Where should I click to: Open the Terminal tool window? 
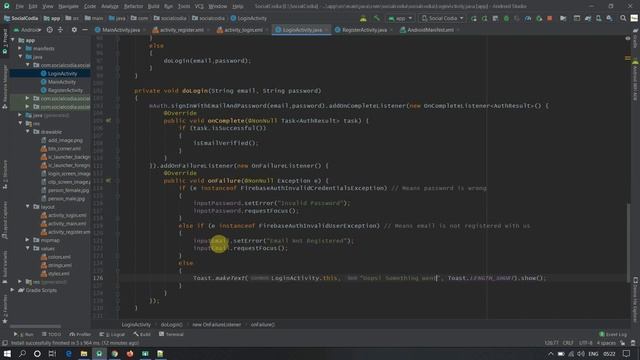[x=171, y=334]
